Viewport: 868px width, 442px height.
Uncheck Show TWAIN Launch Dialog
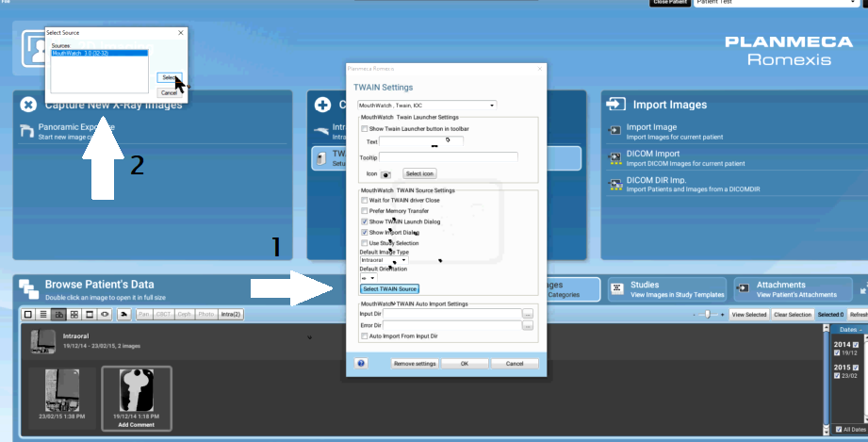[364, 221]
